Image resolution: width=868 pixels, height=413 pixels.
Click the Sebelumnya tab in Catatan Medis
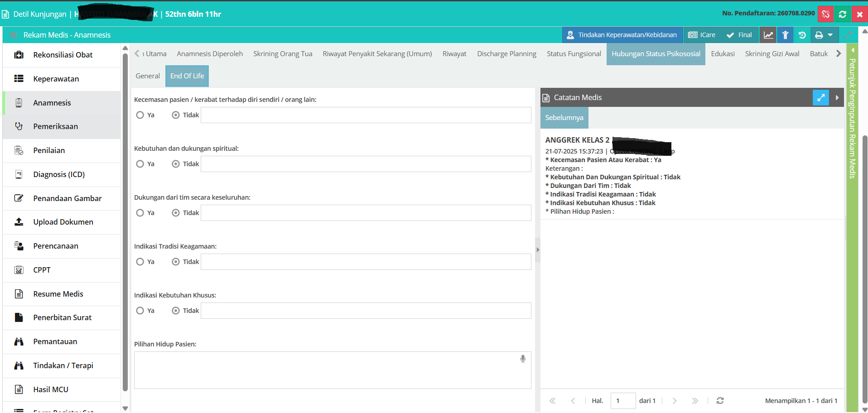(x=564, y=118)
